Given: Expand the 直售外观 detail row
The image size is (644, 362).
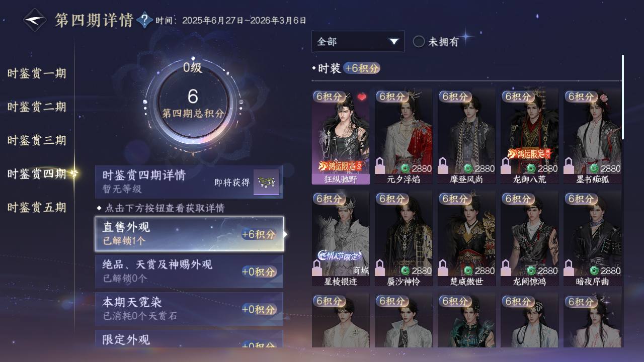Looking at the screenshot, I should pyautogui.click(x=189, y=234).
